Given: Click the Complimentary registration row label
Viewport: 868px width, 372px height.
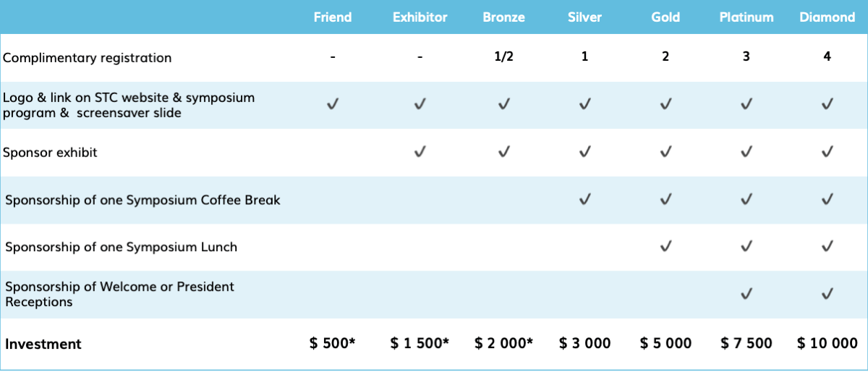Looking at the screenshot, I should pyautogui.click(x=88, y=58).
